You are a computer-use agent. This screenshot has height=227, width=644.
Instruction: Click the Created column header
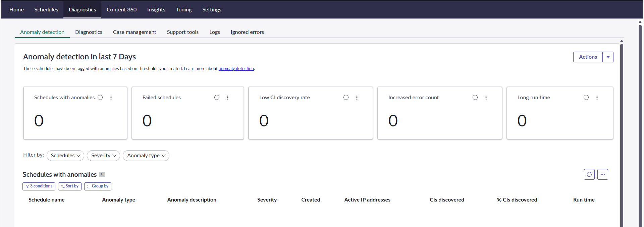click(x=311, y=200)
